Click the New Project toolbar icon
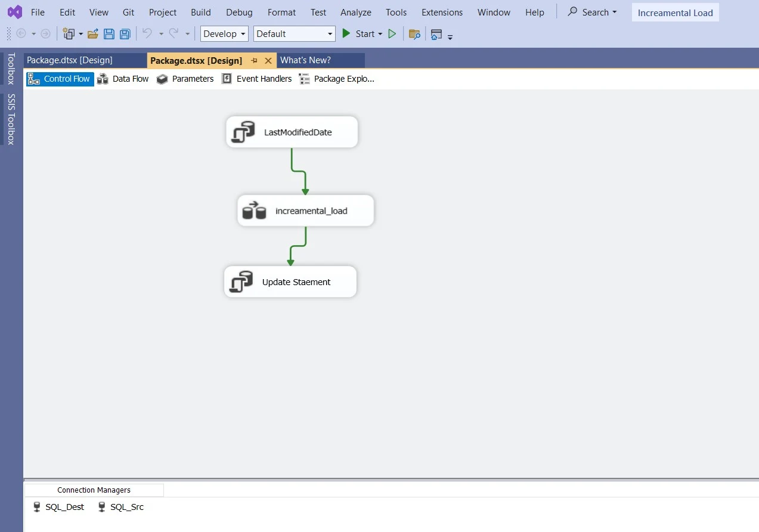The width and height of the screenshot is (759, 532). pyautogui.click(x=69, y=34)
